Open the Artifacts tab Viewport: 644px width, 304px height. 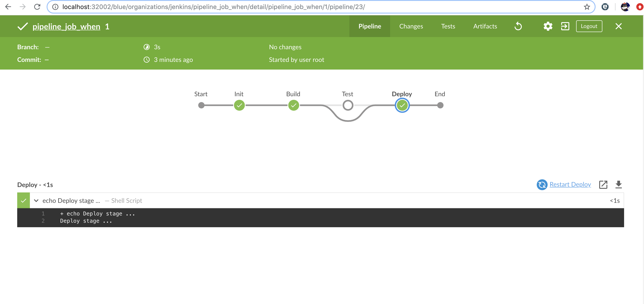tap(485, 26)
